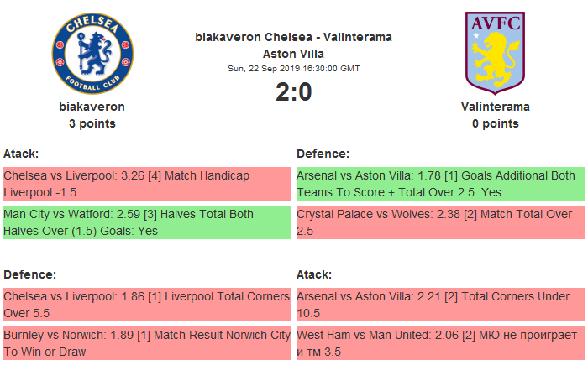The width and height of the screenshot is (588, 386).
Task: Select Man City vs Watford Halves Total bet
Action: coord(146,222)
